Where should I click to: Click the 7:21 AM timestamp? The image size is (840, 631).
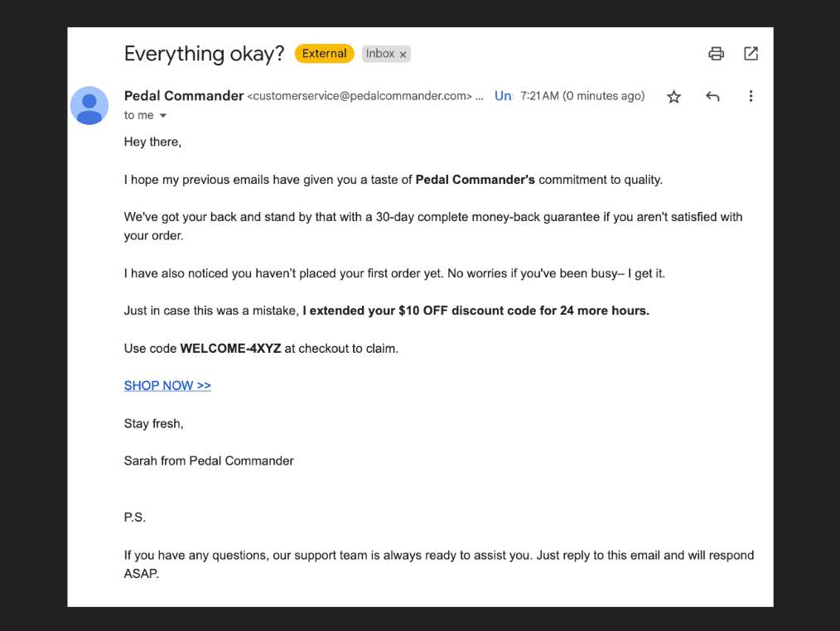point(539,96)
